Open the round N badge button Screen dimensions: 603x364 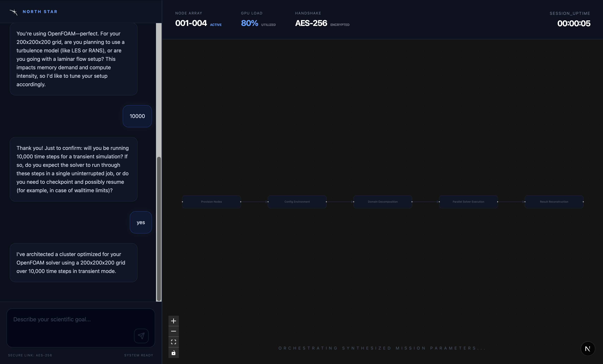588,348
